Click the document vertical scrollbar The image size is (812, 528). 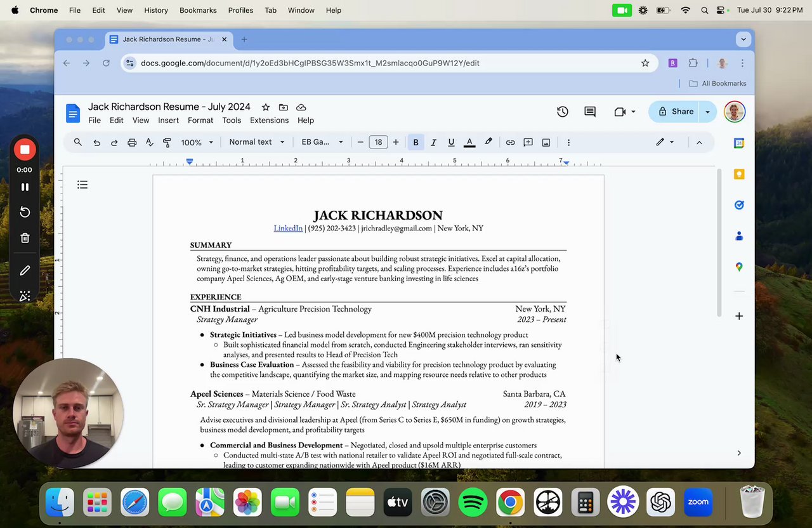[x=719, y=243]
